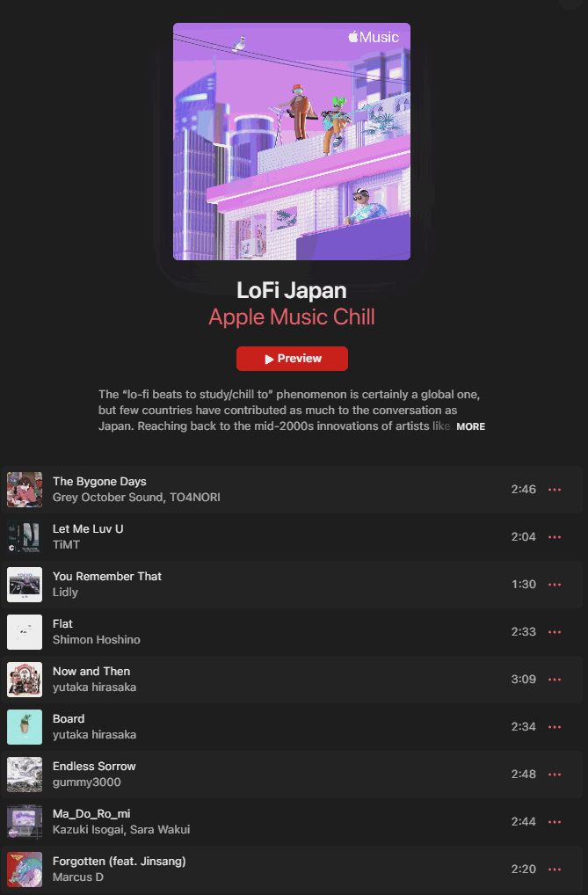The image size is (588, 895).
Task: Select the Forgotten (feat. Jinsang) album thumbnail
Action: point(25,869)
